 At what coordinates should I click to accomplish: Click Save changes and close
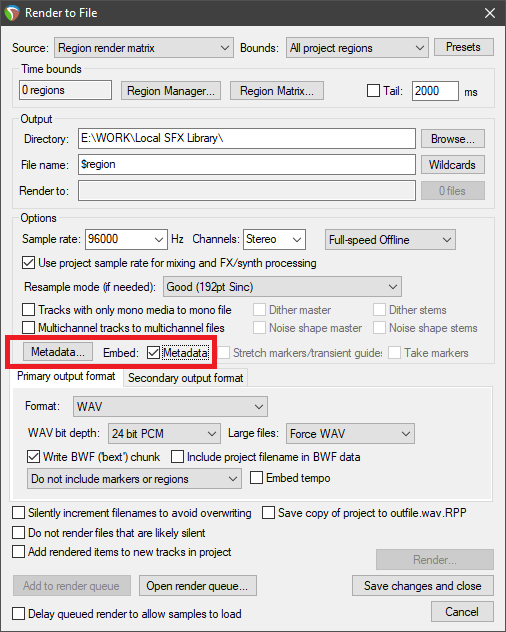[x=423, y=586]
